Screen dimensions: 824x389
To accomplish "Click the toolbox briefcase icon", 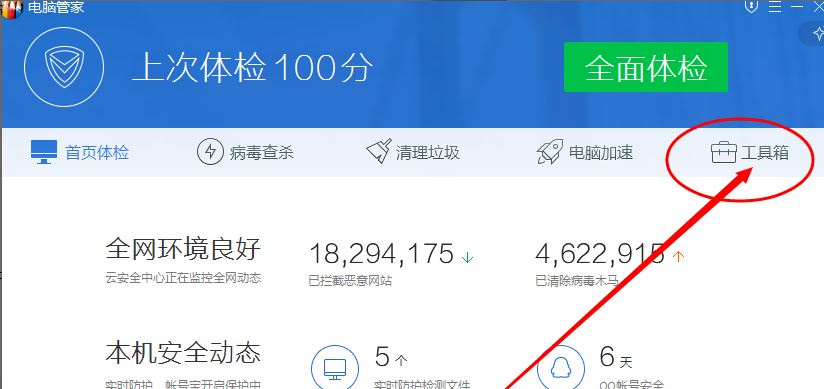I will click(724, 152).
